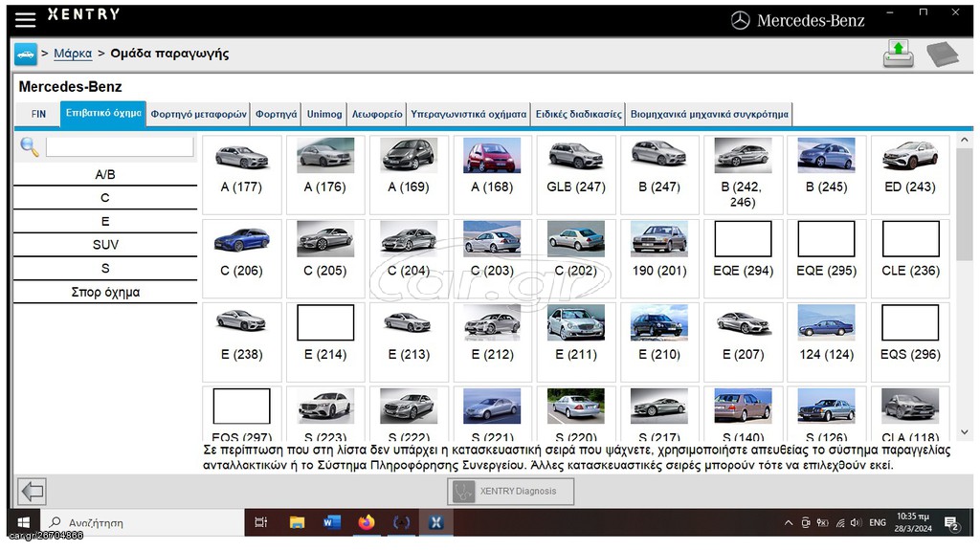Click the back arrow button
Image resolution: width=980 pixels, height=550 pixels.
(32, 492)
